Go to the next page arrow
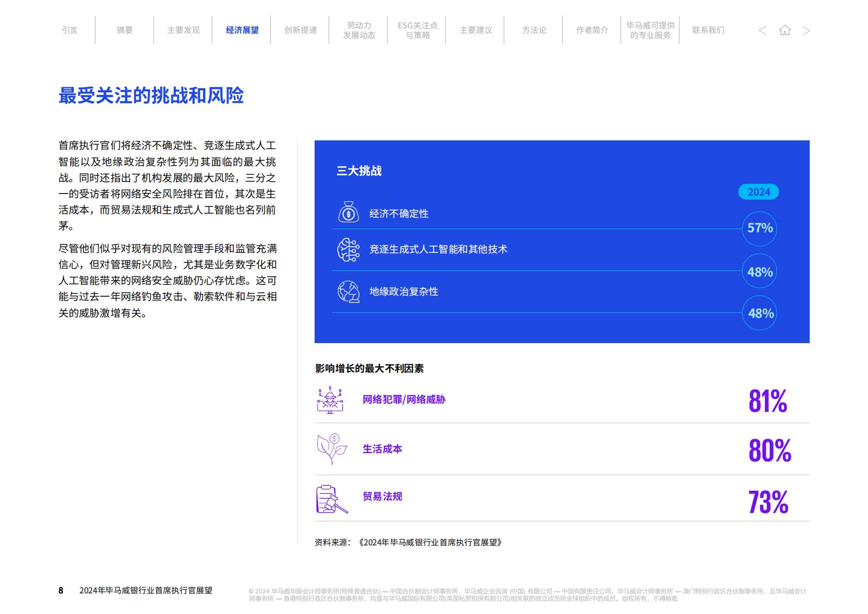868x614 pixels. [806, 30]
